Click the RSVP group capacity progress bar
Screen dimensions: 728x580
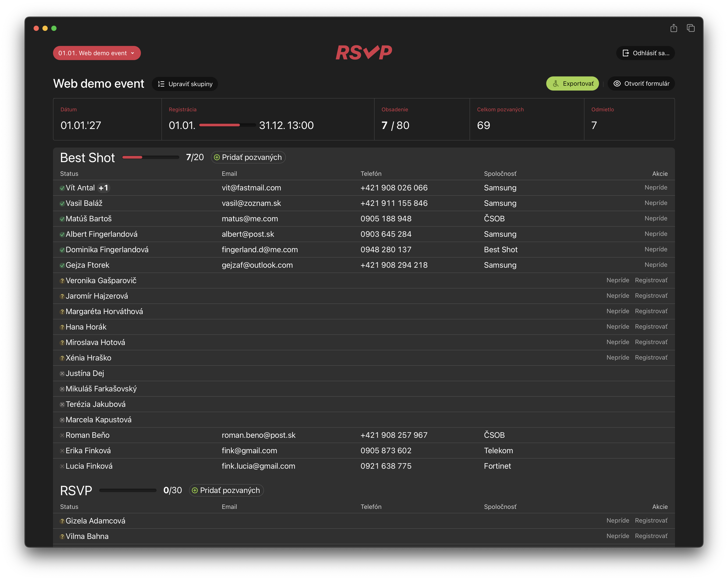128,490
